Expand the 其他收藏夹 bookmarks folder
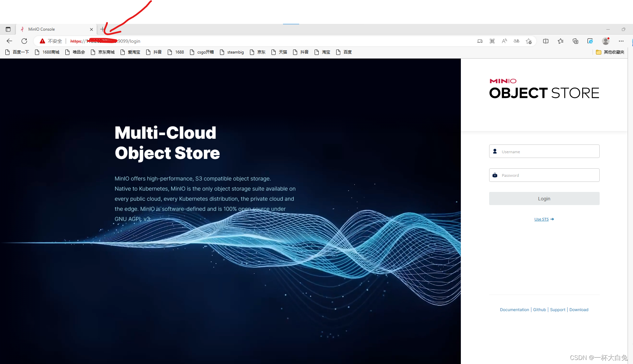This screenshot has width=633, height=364. 610,52
